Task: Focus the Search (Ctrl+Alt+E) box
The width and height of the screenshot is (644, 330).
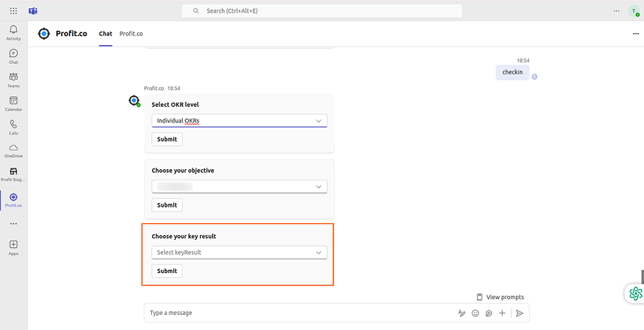Action: (x=322, y=11)
